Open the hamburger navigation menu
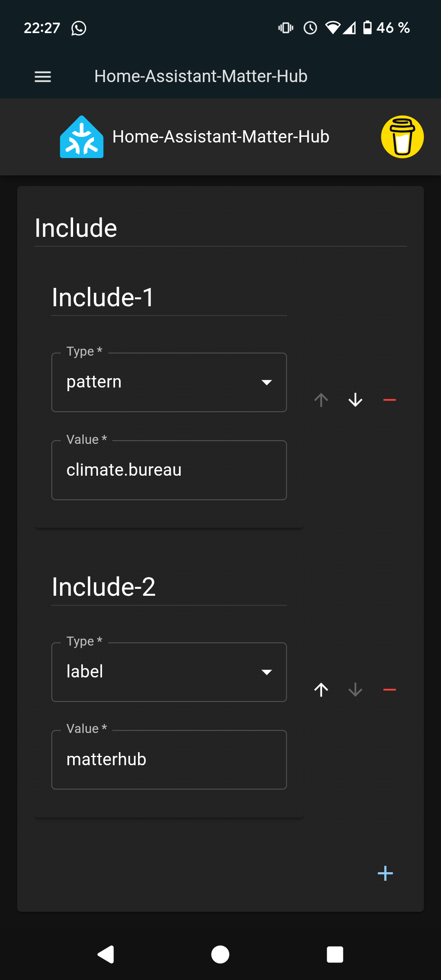This screenshot has height=980, width=441. (43, 76)
